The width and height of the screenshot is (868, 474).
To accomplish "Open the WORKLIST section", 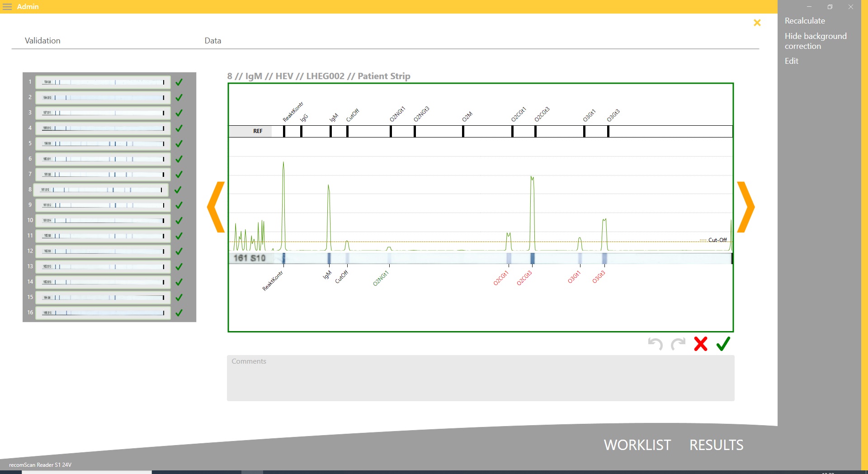I will [x=637, y=445].
